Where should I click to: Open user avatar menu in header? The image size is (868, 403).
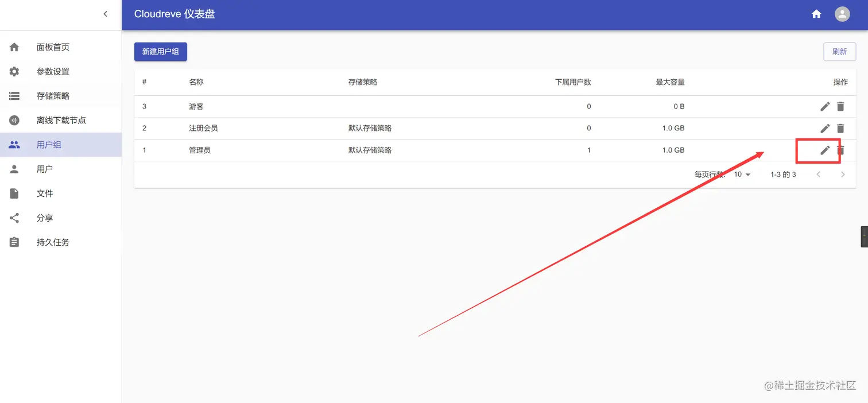pos(842,14)
